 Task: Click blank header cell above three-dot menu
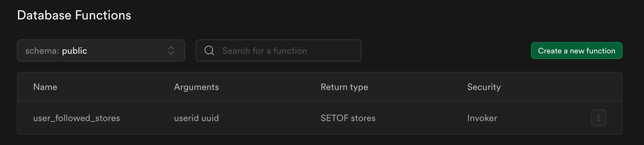[598, 87]
